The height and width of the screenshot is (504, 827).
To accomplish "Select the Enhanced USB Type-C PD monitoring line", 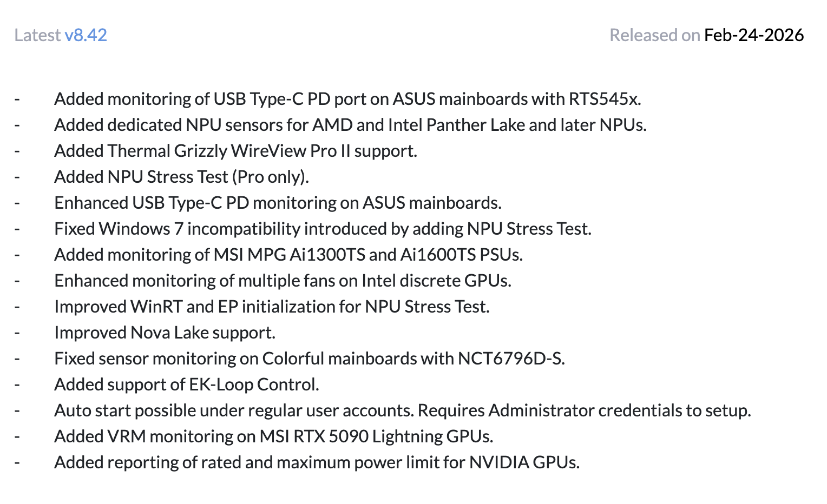I will [278, 203].
